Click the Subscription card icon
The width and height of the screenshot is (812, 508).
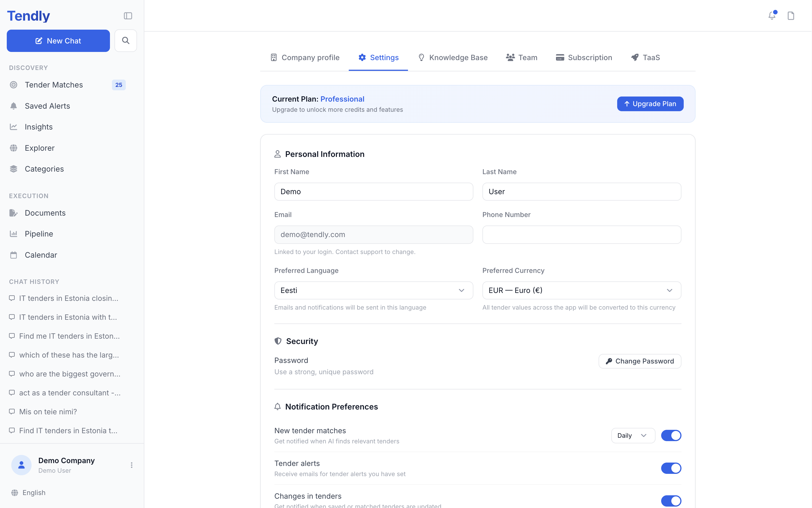pyautogui.click(x=560, y=58)
